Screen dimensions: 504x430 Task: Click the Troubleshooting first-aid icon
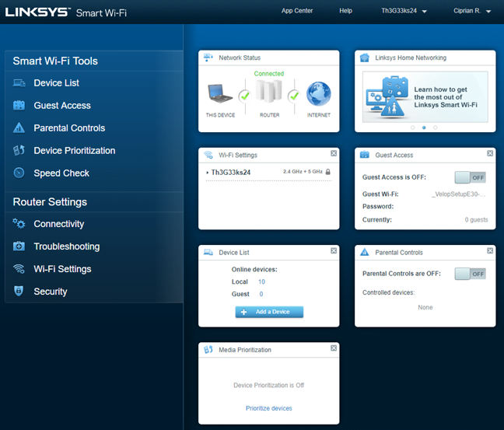coord(19,246)
